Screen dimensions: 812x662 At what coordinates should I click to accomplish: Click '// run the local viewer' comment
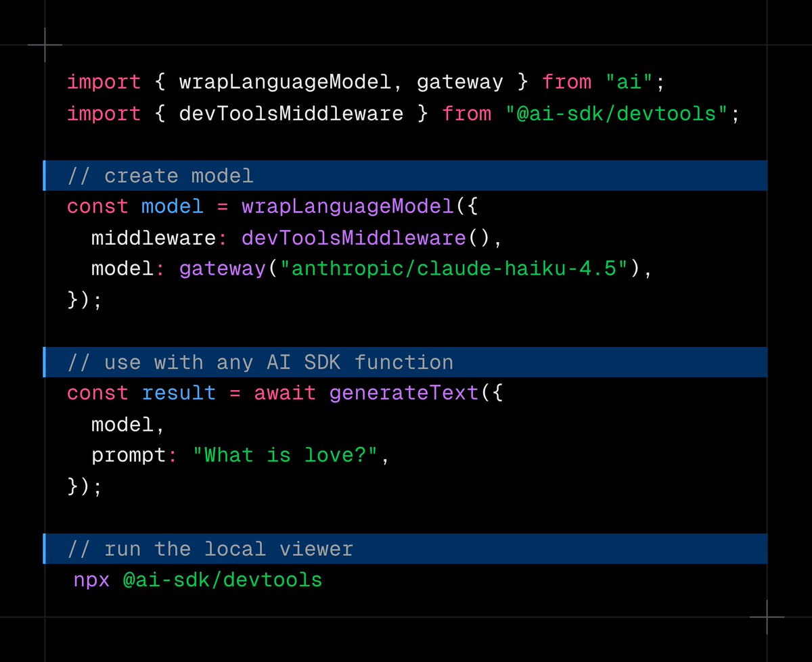pyautogui.click(x=405, y=548)
